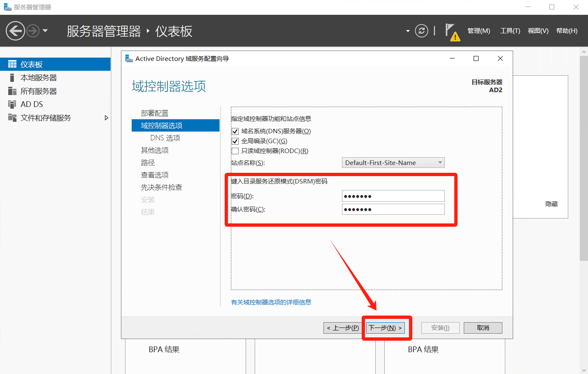
Task: Uncheck the DNS server checkbox
Action: (235, 131)
